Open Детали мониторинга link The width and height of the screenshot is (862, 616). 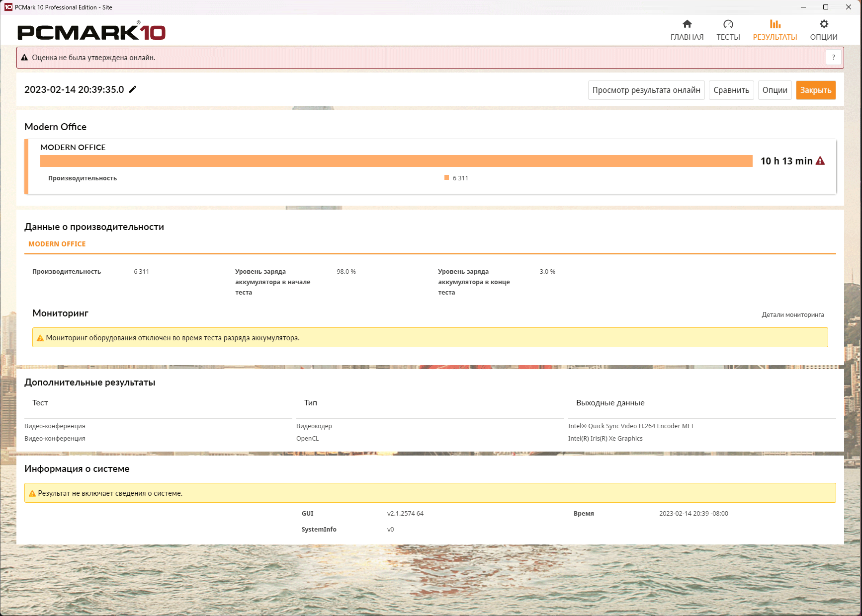coord(793,315)
